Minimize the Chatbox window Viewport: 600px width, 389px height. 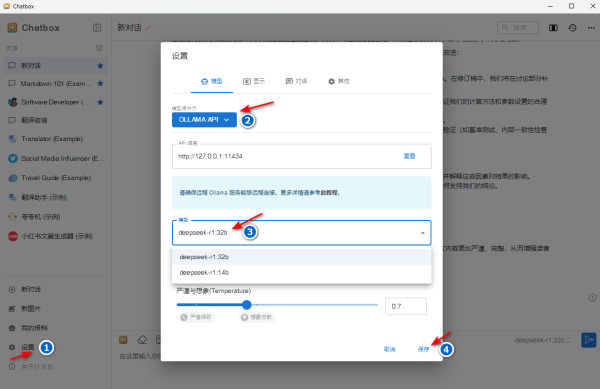click(x=550, y=6)
